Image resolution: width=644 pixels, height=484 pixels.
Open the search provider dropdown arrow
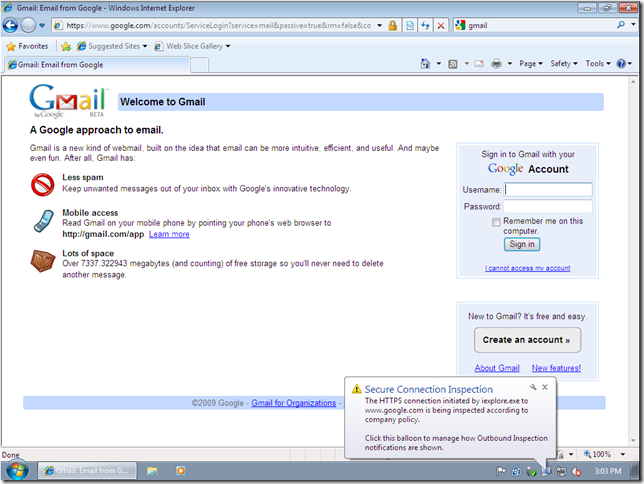(x=633, y=25)
